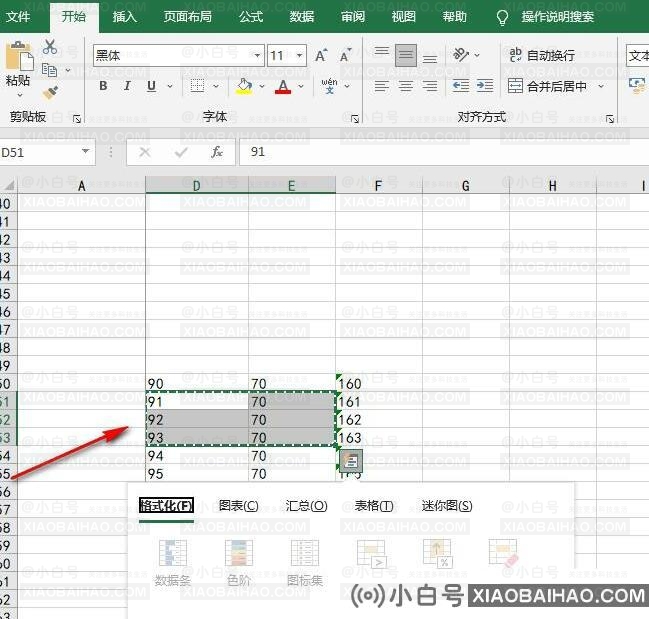Select 表格(T) quick analysis tab

tap(374, 506)
